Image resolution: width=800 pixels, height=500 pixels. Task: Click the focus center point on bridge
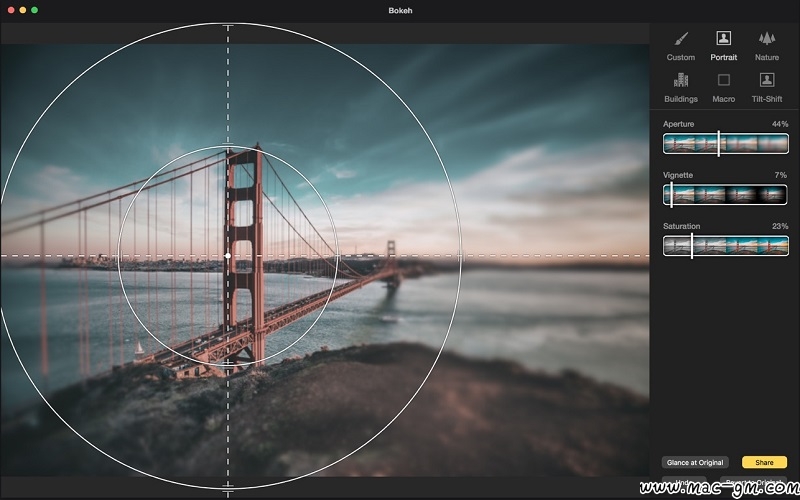tap(228, 256)
